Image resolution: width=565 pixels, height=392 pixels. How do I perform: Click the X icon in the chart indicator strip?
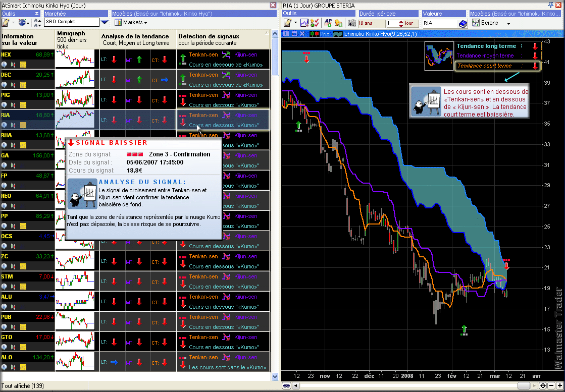coord(302,34)
